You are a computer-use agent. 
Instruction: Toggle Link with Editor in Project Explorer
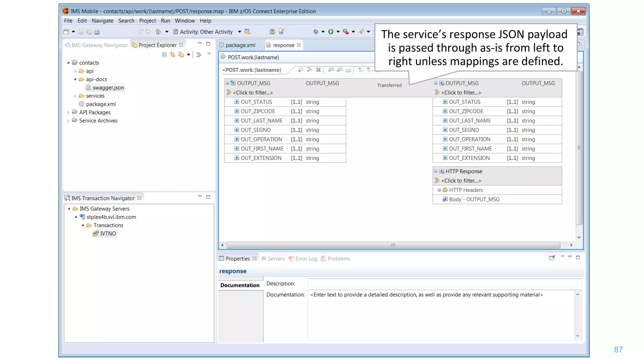[172, 55]
